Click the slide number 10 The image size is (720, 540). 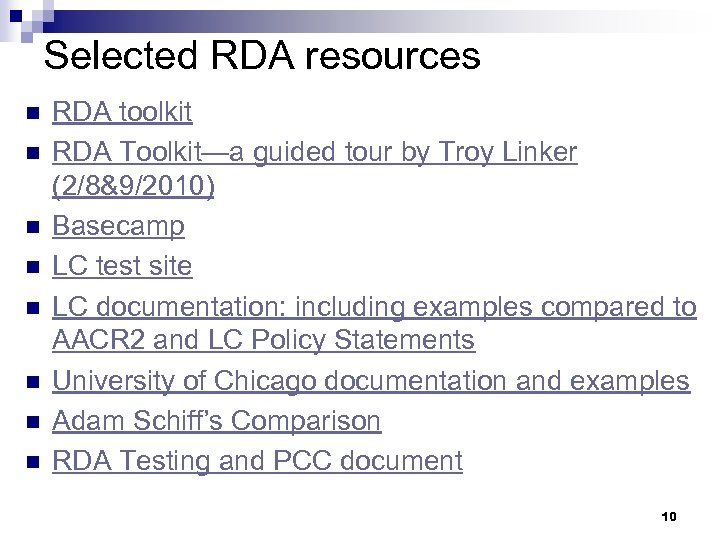[669, 516]
